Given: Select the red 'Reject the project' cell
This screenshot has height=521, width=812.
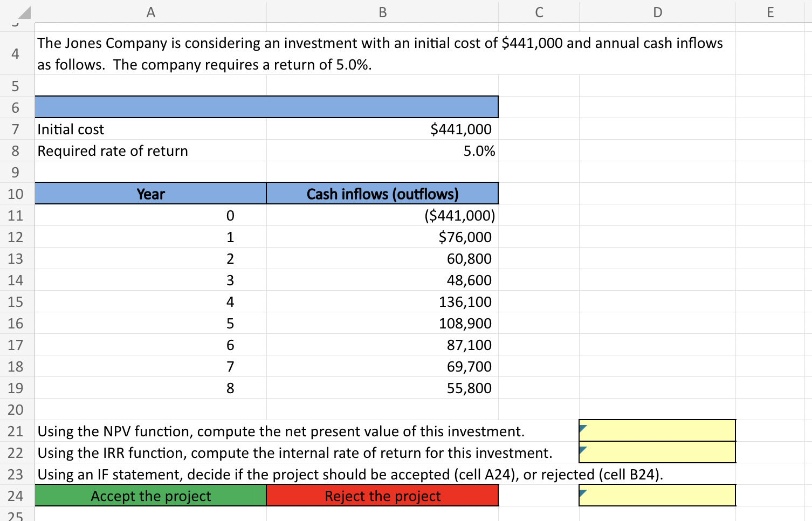Looking at the screenshot, I should tap(382, 495).
